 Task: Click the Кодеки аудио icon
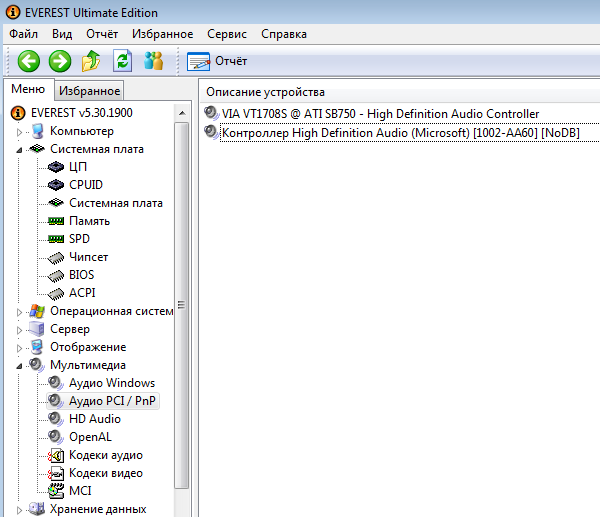click(x=56, y=455)
